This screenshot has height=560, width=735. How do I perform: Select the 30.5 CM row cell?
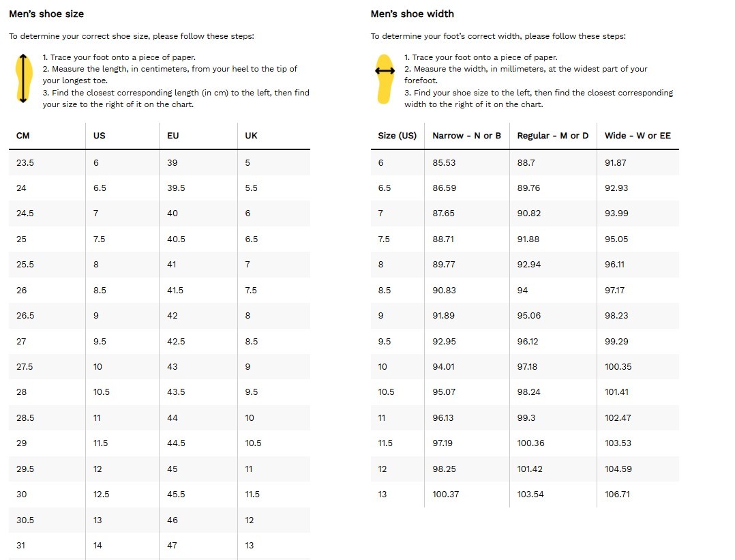coord(25,520)
